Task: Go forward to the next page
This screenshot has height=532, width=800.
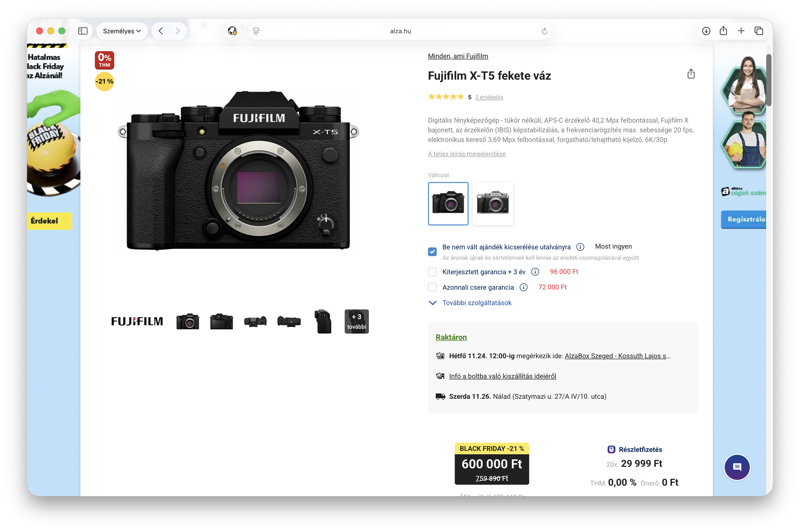Action: click(x=178, y=31)
